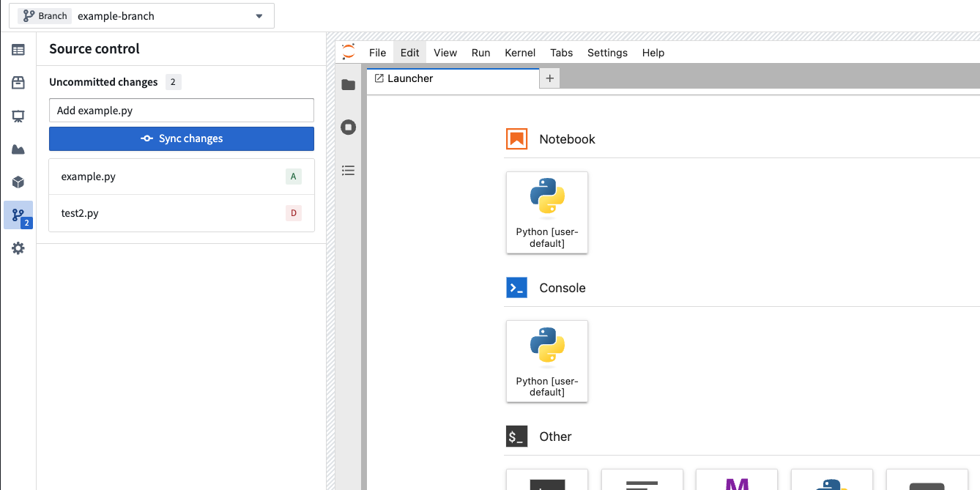Open the package box icon in left sidebar
The width and height of the screenshot is (980, 490).
[18, 83]
